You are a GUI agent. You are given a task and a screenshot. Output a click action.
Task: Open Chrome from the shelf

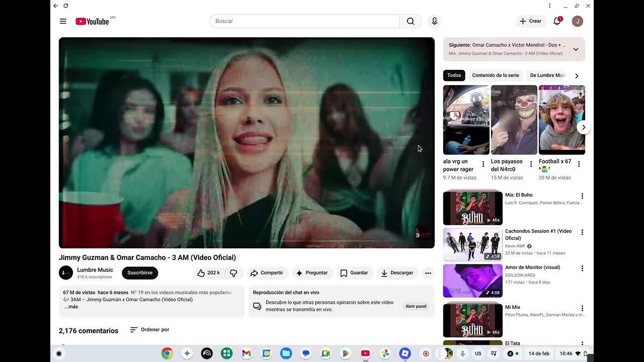[167, 353]
